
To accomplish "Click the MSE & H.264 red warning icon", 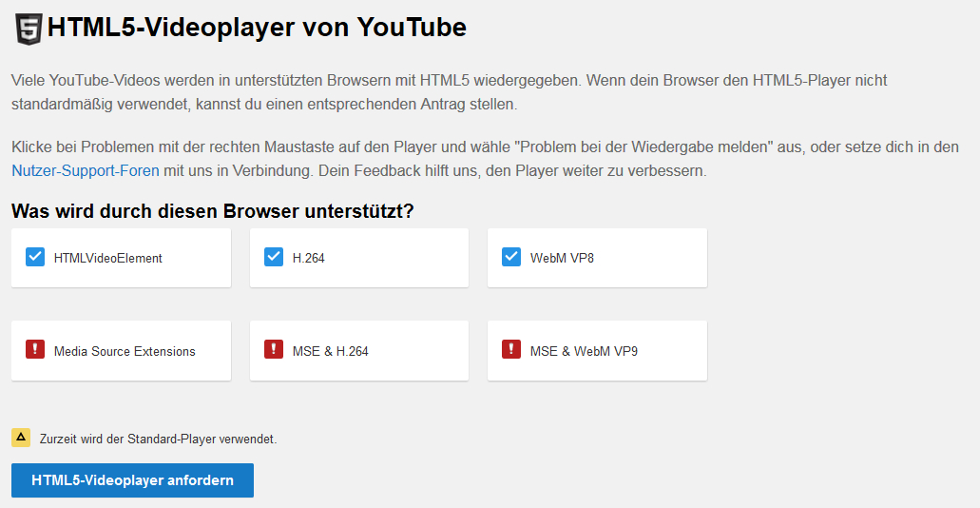I will pos(274,349).
